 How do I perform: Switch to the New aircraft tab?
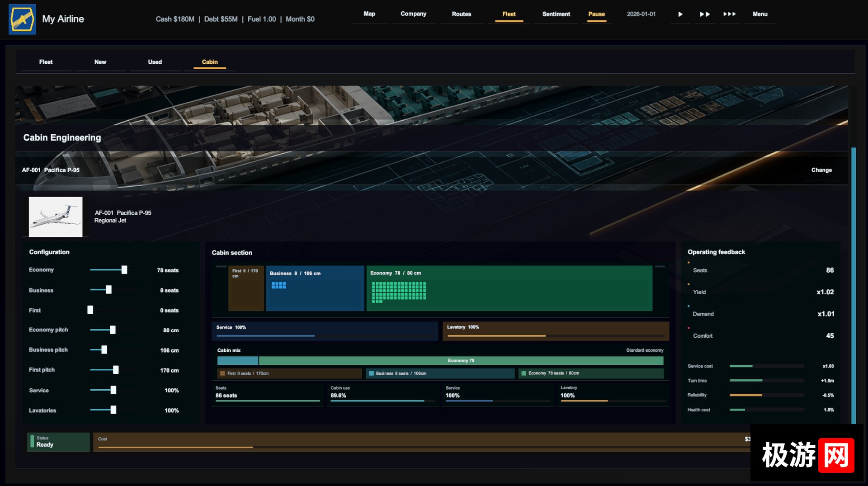click(100, 62)
